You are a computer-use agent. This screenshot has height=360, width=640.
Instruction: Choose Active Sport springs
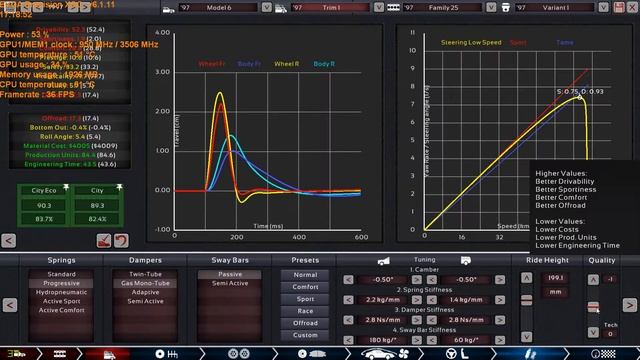[x=61, y=301]
